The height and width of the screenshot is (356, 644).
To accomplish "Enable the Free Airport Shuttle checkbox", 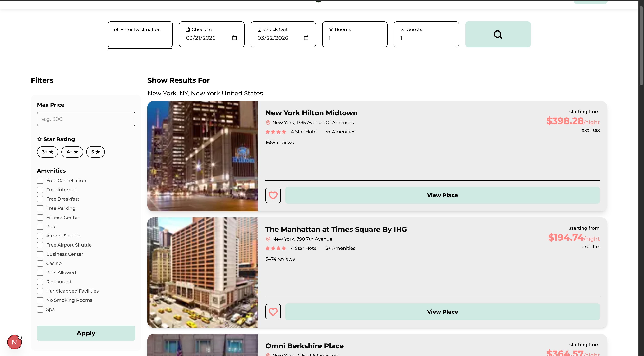I will click(40, 245).
